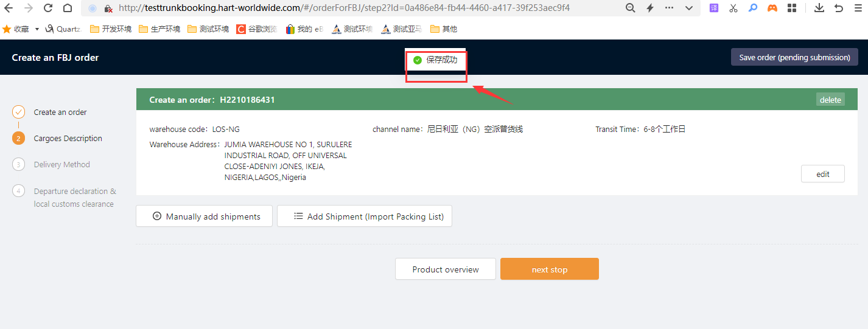Click Manually add shipments button
The image size is (868, 329).
[204, 216]
